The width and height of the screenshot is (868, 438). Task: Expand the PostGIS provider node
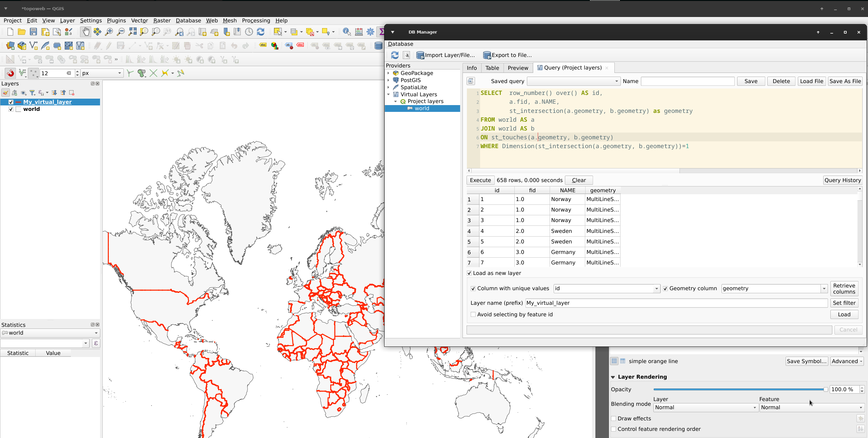pyautogui.click(x=389, y=80)
